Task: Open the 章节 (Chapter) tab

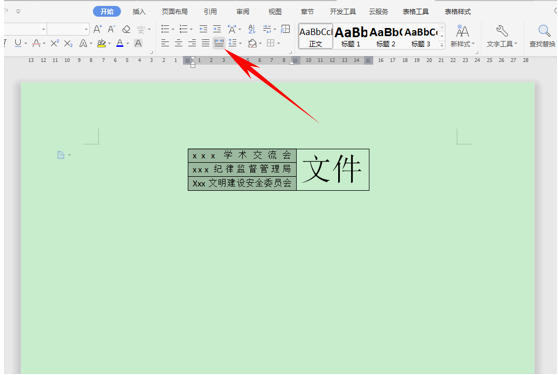Action: [307, 12]
